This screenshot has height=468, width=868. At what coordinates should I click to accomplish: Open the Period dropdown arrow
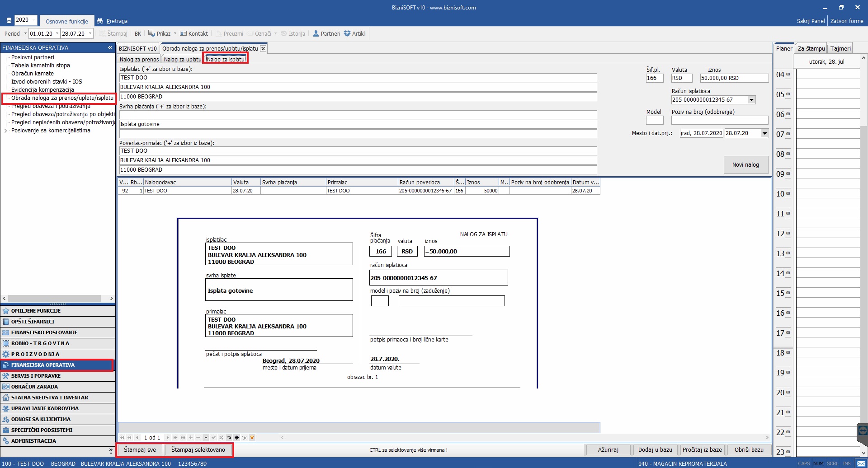[x=25, y=33]
